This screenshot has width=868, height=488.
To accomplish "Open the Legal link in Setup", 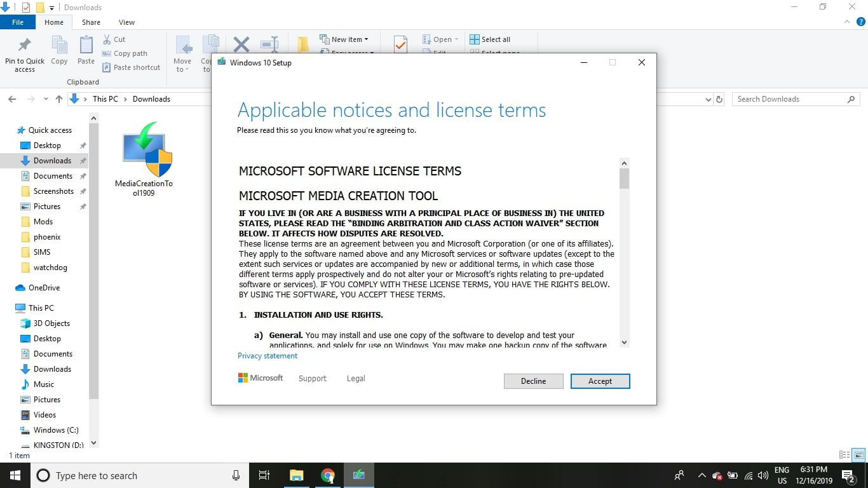I will 356,378.
